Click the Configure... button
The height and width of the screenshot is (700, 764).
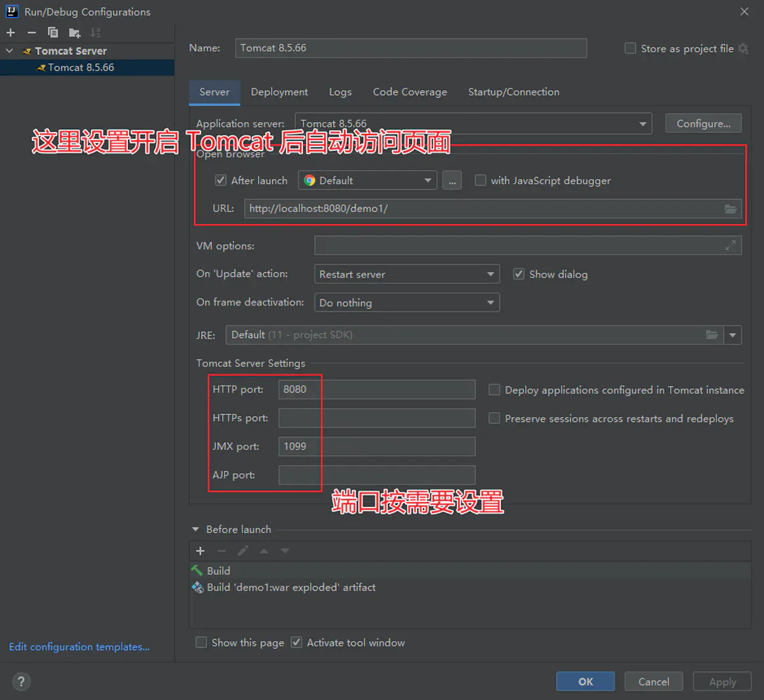704,124
